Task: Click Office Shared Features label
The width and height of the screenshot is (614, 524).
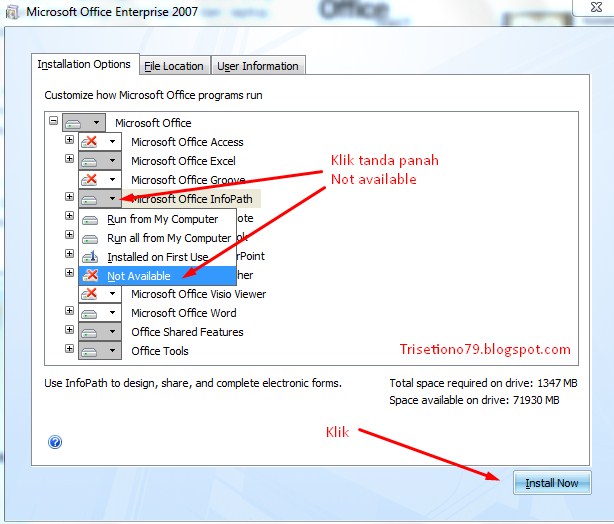Action: pos(187,332)
